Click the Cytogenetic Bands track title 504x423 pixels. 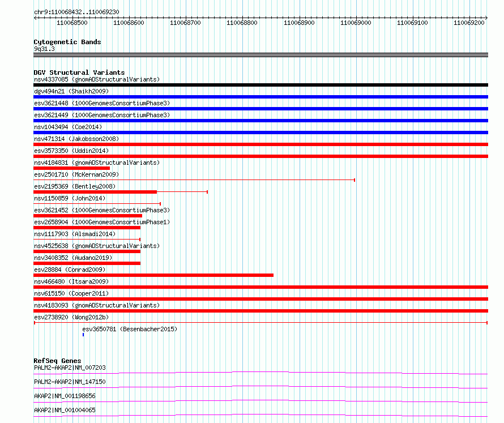[67, 42]
